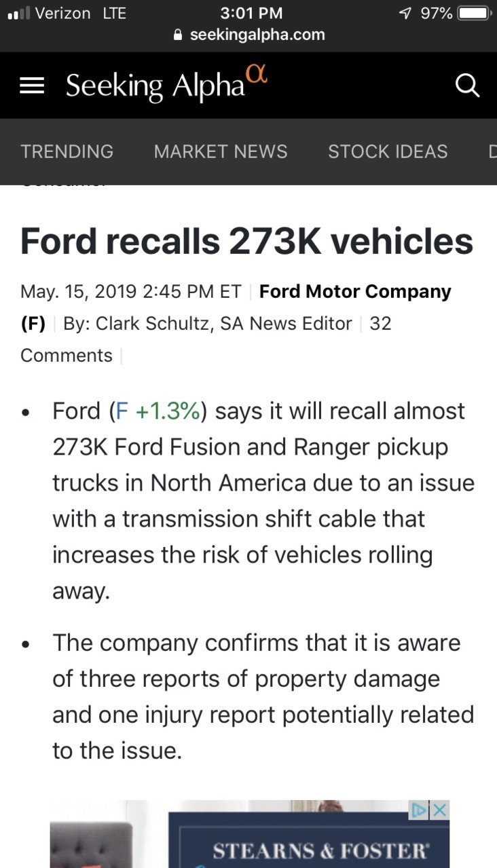Open the F +1.3% ticker link
The image size is (497, 868).
[x=158, y=411]
